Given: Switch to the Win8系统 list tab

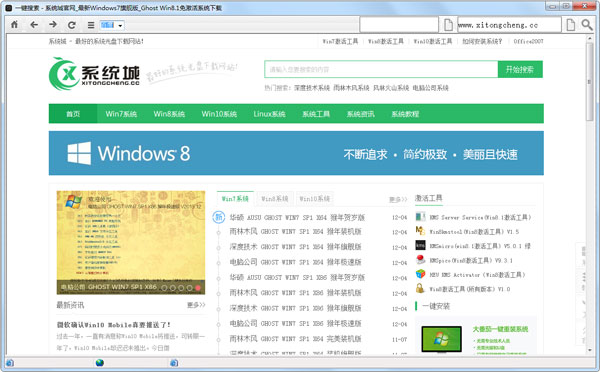Looking at the screenshot, I should (275, 199).
